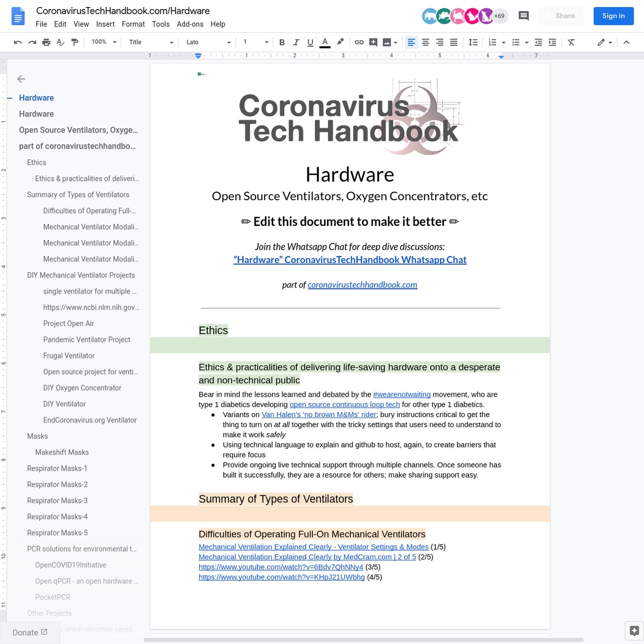Select the paint format tool
This screenshot has width=644, height=644.
(75, 42)
